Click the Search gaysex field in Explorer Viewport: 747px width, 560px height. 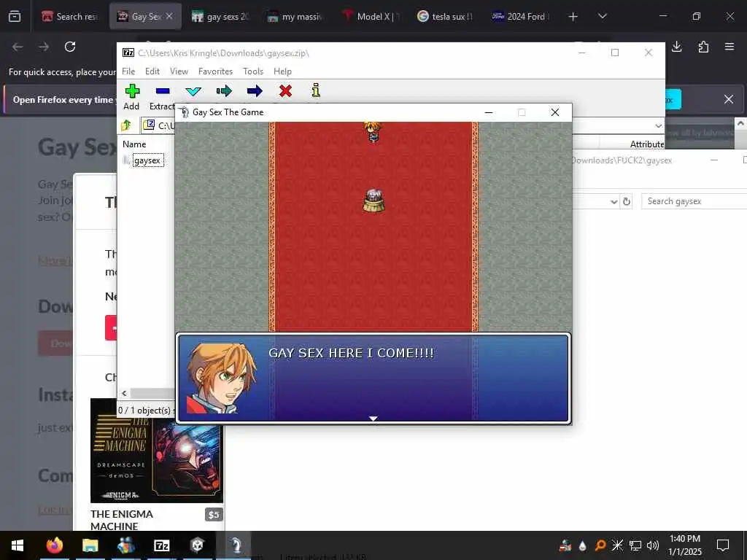[694, 201]
